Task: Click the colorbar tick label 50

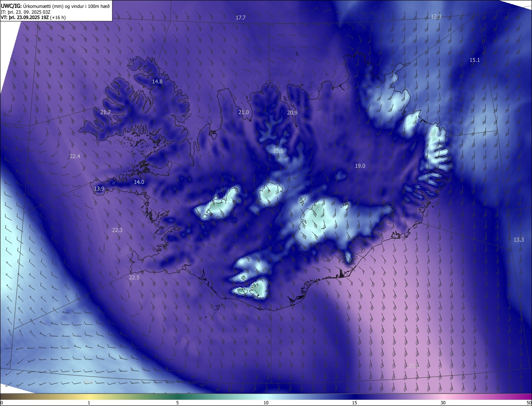Action: [x=529, y=403]
